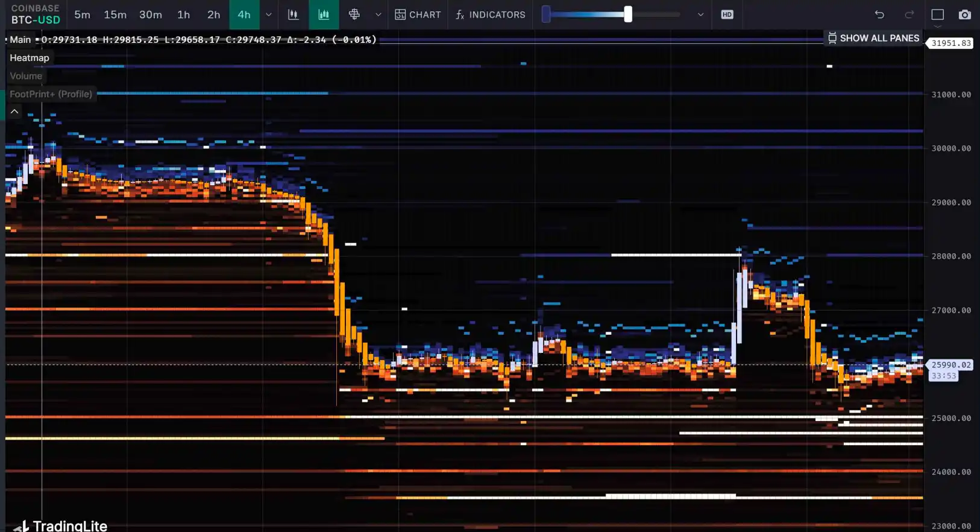Toggle the Volume layer visibility
This screenshot has width=980, height=532.
(26, 76)
